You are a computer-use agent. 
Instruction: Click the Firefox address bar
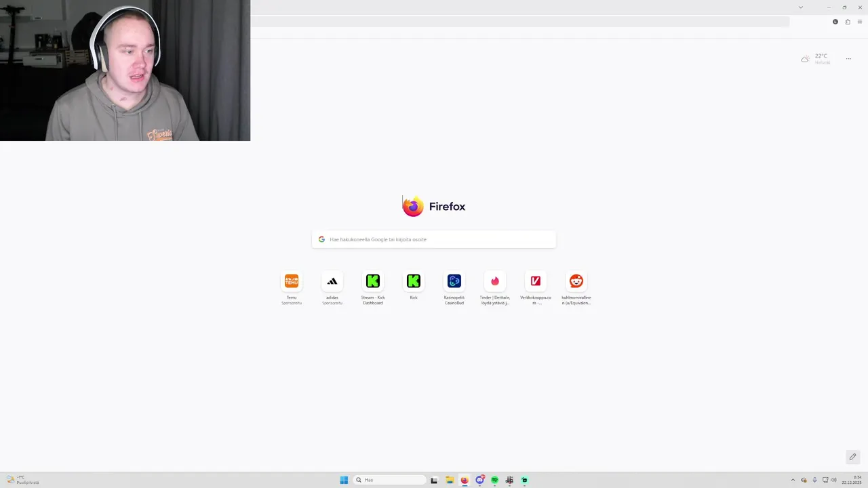[x=520, y=22]
